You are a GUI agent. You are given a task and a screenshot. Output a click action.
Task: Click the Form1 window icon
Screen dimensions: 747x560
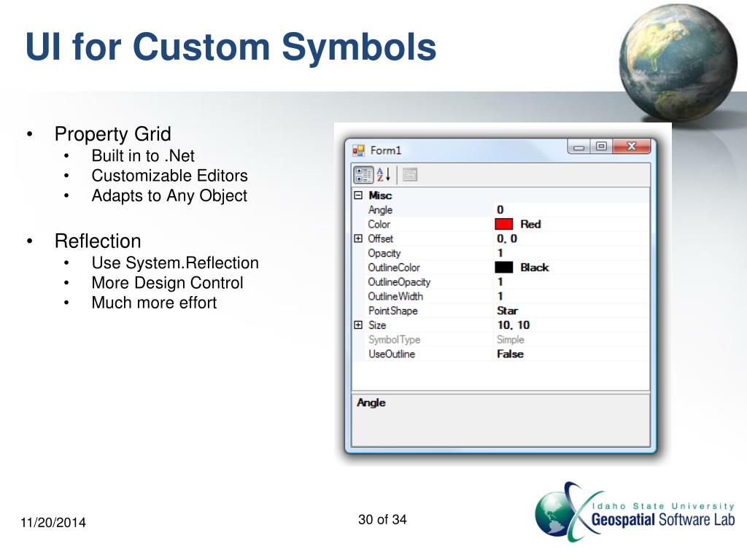(x=358, y=151)
